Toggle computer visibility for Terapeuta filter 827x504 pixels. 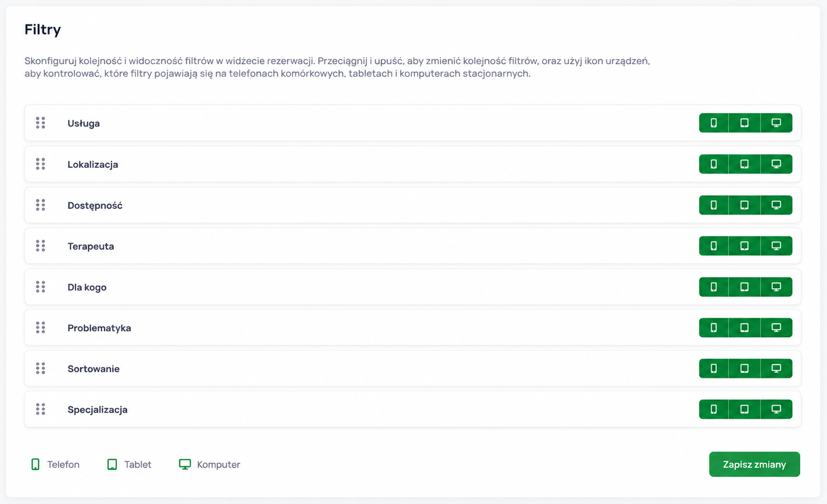click(x=777, y=246)
